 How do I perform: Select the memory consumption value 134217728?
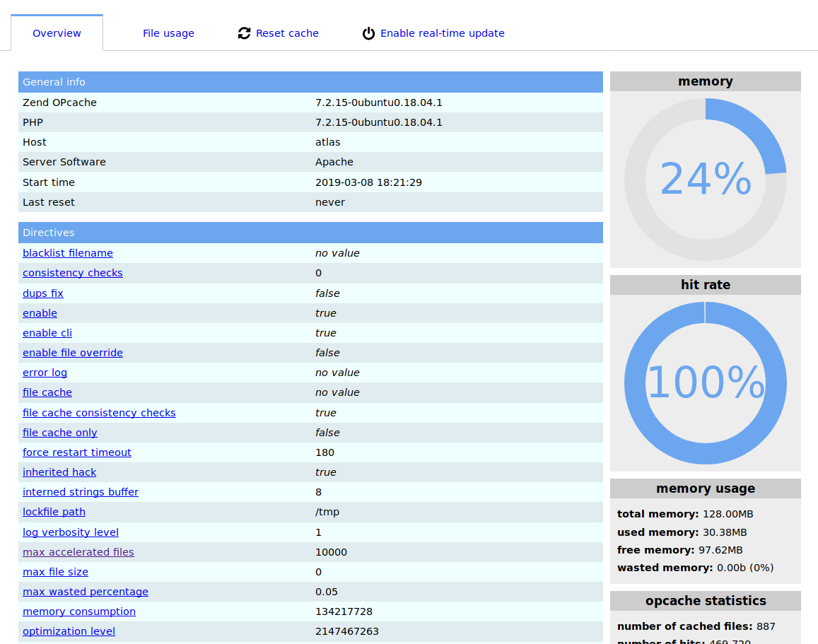pos(344,611)
